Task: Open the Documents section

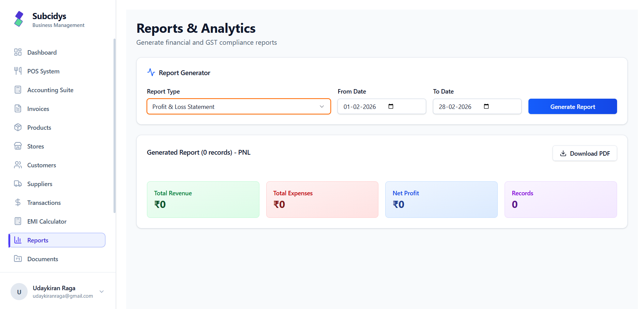Action: (x=57, y=259)
